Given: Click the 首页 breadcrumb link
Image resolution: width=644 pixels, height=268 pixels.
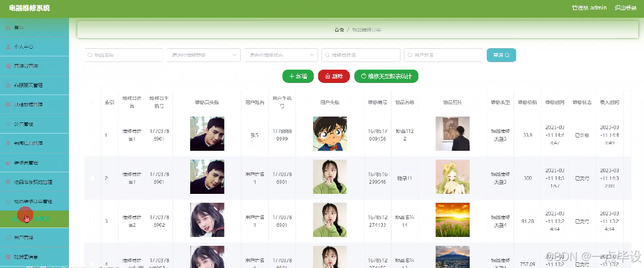Looking at the screenshot, I should [339, 30].
